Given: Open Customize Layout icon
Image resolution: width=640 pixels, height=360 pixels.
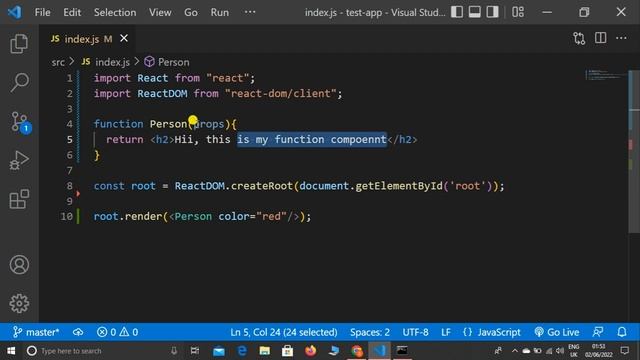Looking at the screenshot, I should tap(518, 12).
